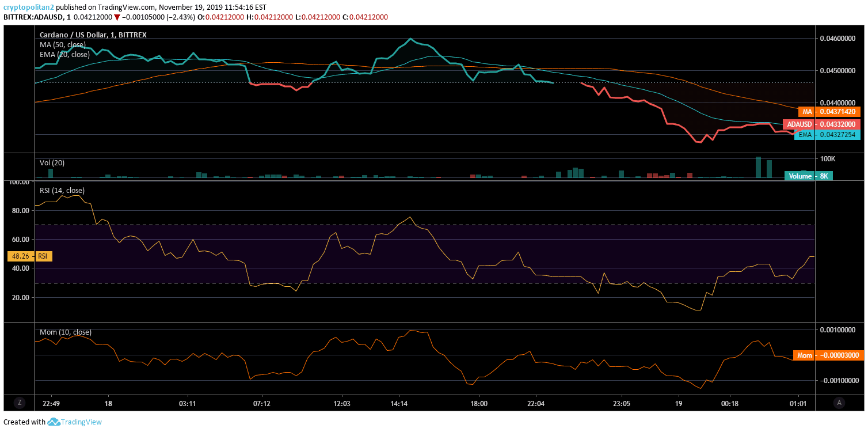The width and height of the screenshot is (868, 432).
Task: Click the H:0.04212000 high value
Action: pyautogui.click(x=269, y=17)
